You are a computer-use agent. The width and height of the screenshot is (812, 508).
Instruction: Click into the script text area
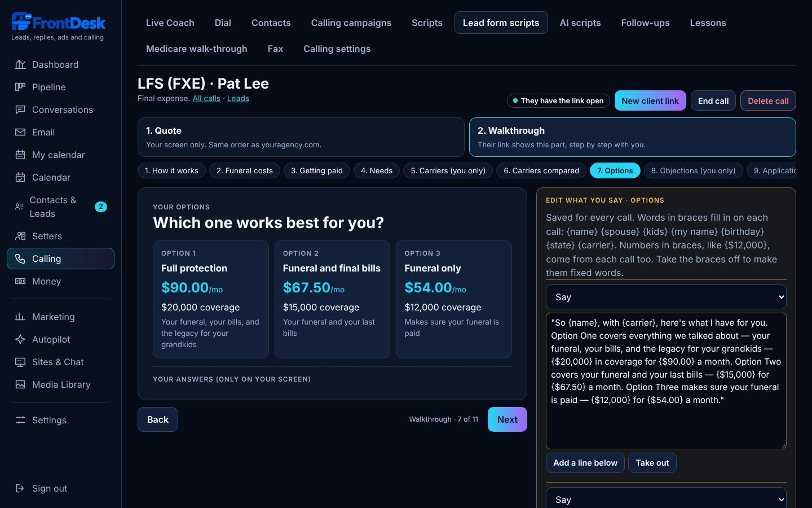(666, 381)
